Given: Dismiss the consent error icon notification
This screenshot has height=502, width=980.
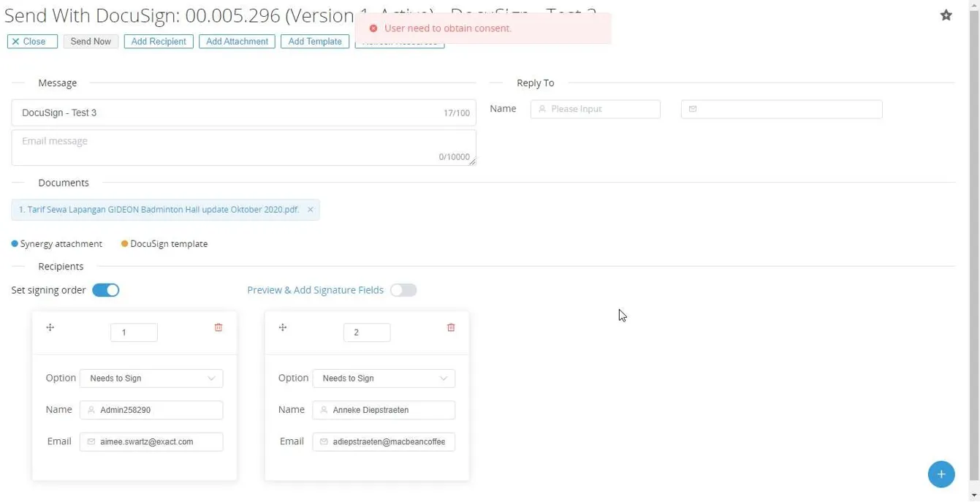Looking at the screenshot, I should tap(373, 28).
